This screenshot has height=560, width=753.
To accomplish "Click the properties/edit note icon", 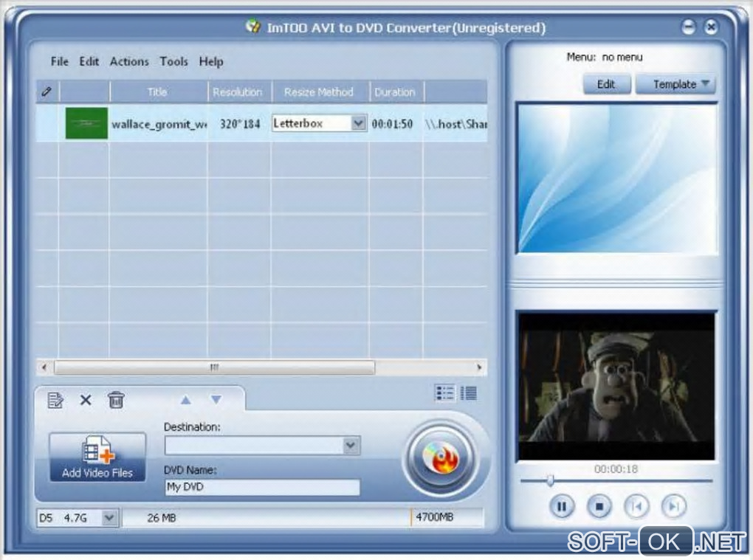I will tap(55, 400).
